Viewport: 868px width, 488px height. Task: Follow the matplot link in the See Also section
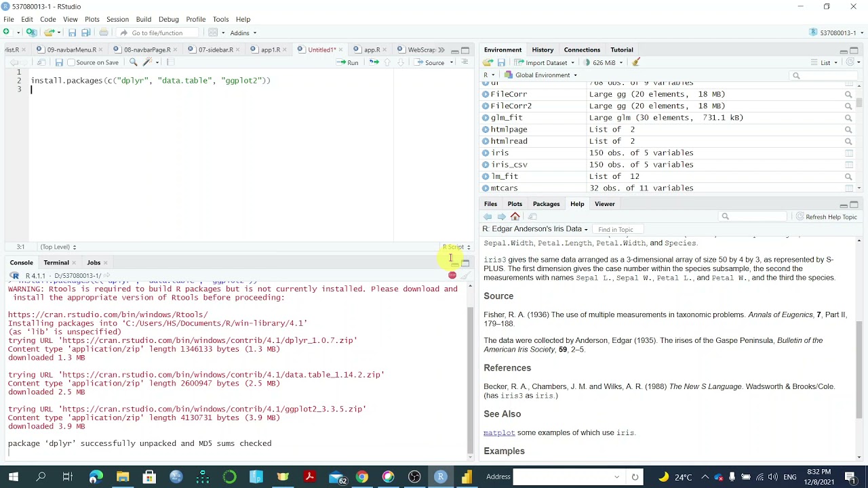pyautogui.click(x=499, y=432)
